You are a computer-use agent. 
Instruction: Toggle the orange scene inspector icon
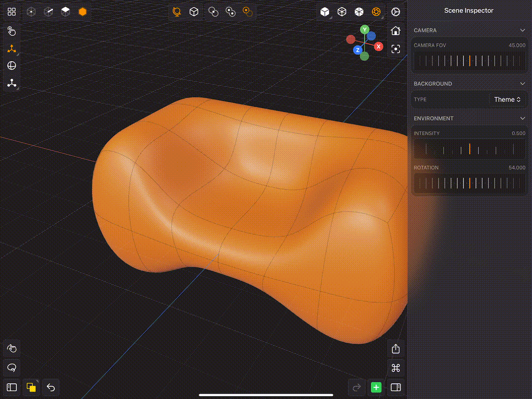376,12
